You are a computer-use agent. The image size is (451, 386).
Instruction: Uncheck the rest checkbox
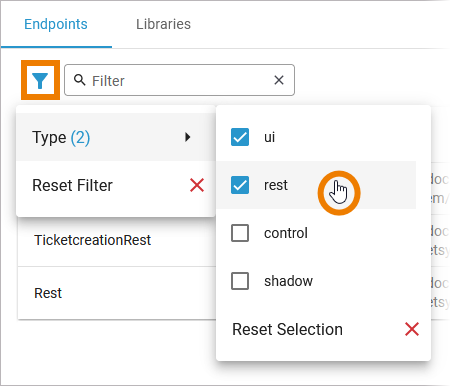tap(240, 185)
